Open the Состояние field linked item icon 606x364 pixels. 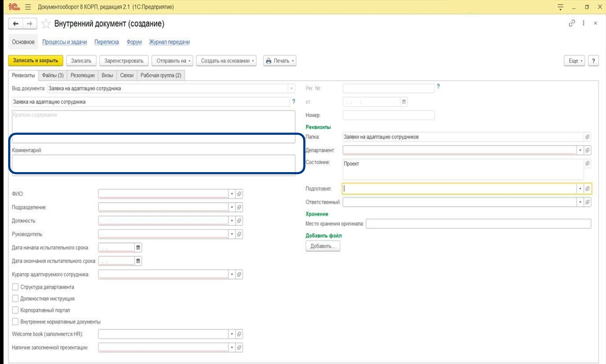point(587,163)
